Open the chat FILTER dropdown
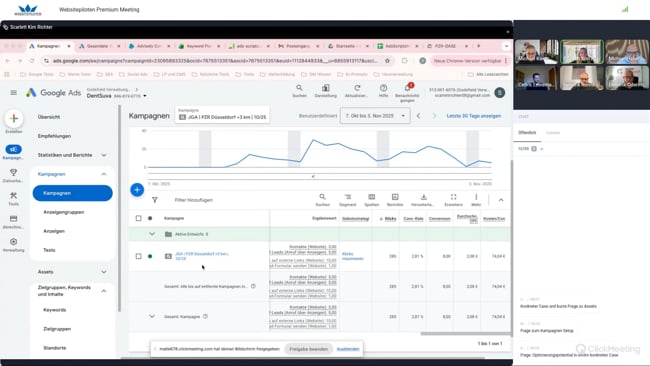The width and height of the screenshot is (650, 366). click(531, 149)
